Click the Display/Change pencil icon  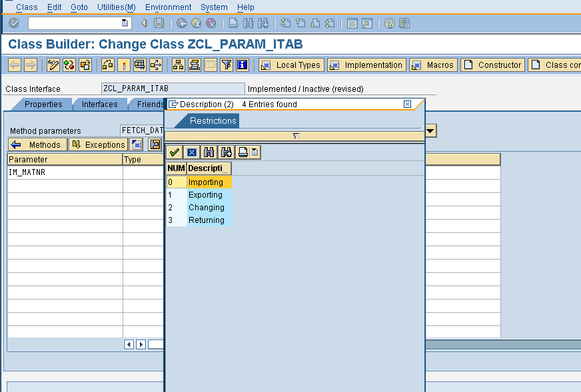coord(52,65)
